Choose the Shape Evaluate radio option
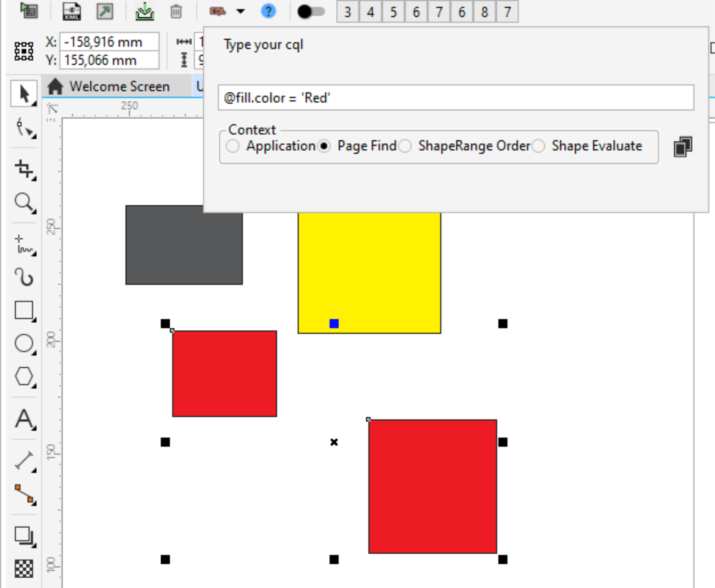This screenshot has height=588, width=715. pos(538,146)
